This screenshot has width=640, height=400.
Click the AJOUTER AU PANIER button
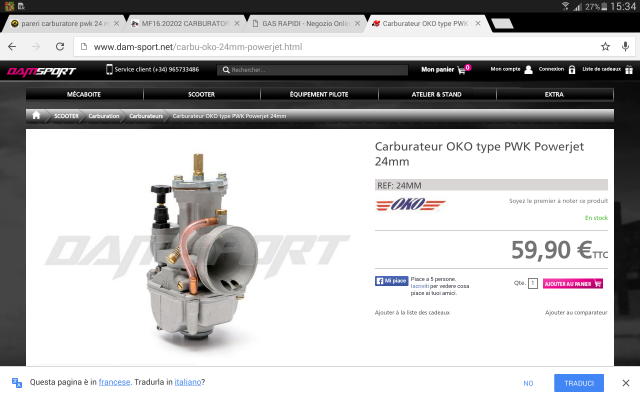[x=573, y=284]
